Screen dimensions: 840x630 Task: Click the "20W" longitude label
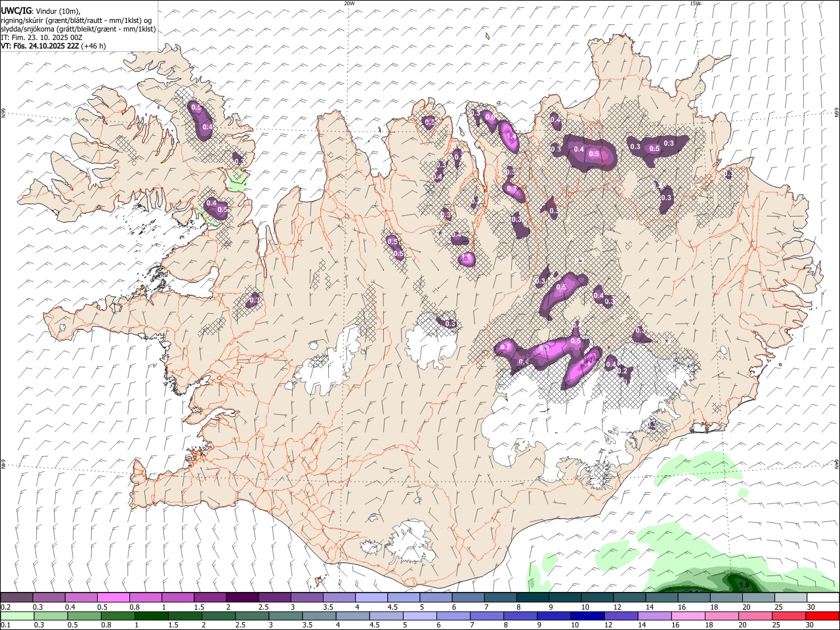click(x=349, y=3)
